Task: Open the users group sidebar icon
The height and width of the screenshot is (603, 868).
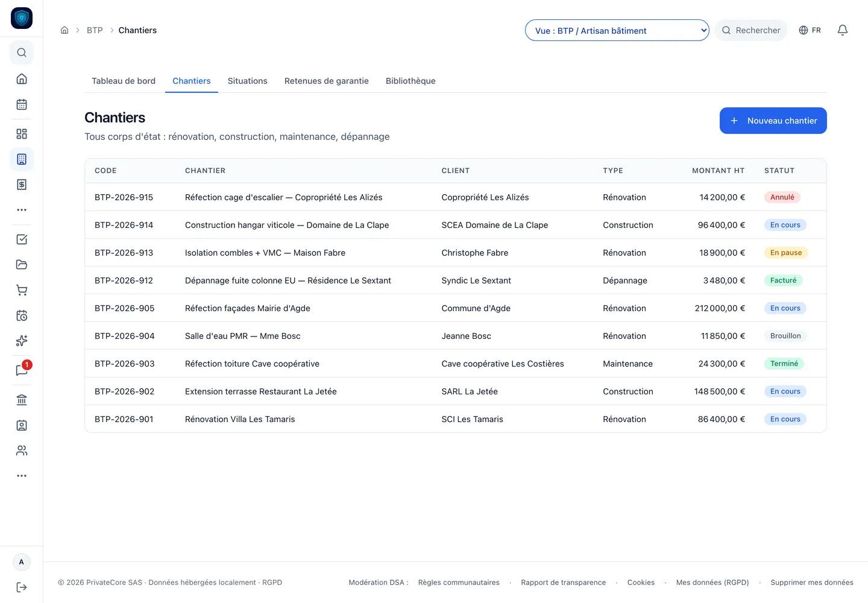Action: 22,450
